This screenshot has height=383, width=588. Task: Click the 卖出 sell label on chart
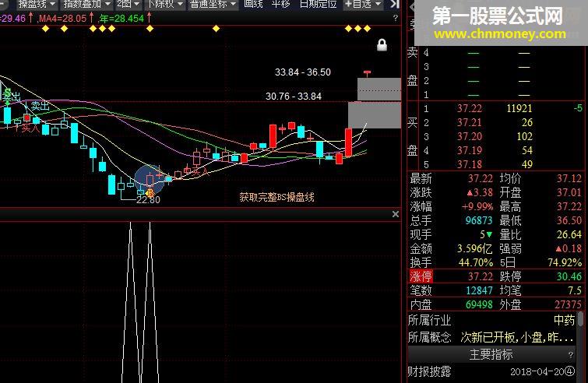tap(40, 106)
